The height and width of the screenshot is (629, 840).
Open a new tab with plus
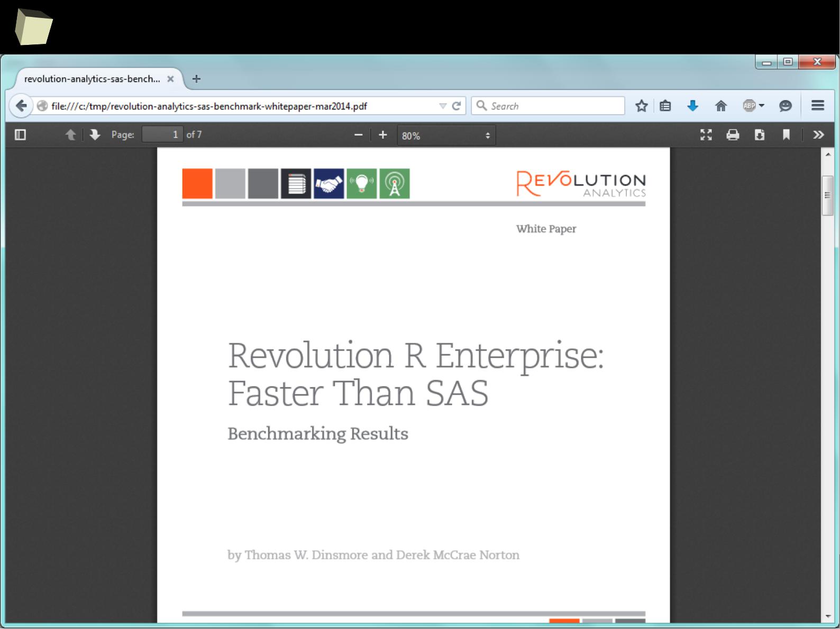196,79
